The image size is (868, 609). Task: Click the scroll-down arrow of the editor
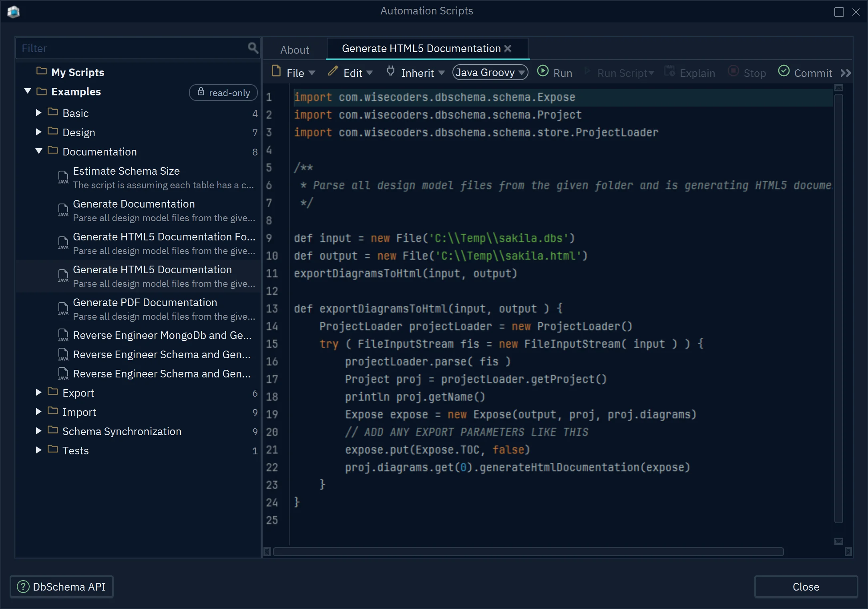839,541
